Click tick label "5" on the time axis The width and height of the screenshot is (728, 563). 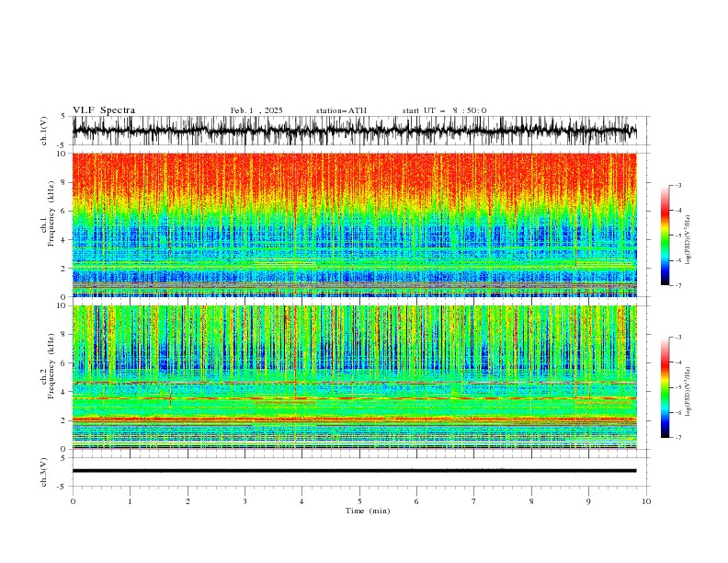click(x=359, y=501)
